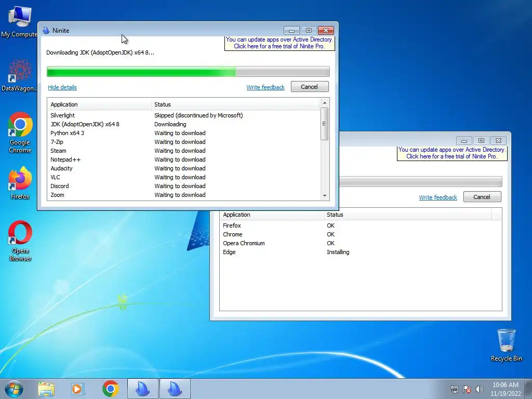The width and height of the screenshot is (532, 399).
Task: Close the front Ninite window
Action: coord(326,31)
